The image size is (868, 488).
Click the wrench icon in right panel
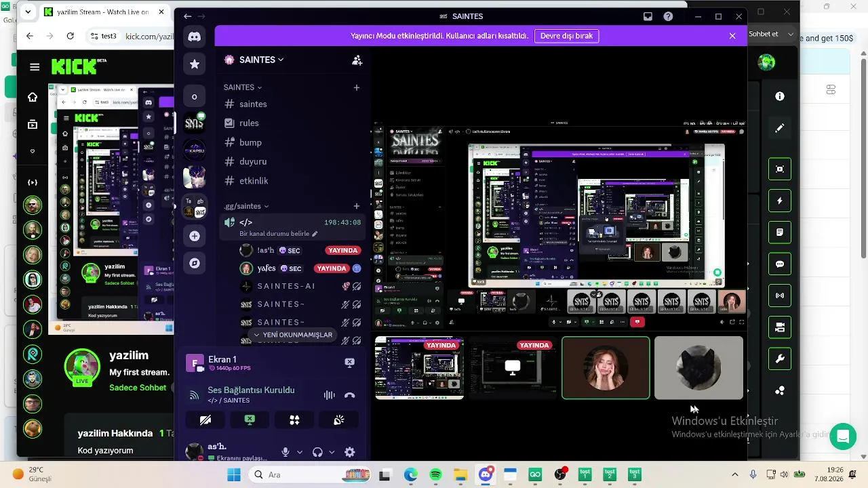click(780, 359)
